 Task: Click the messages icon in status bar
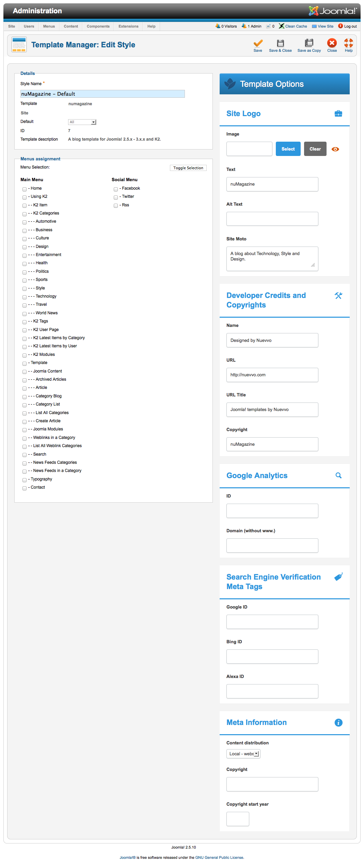pos(269,26)
